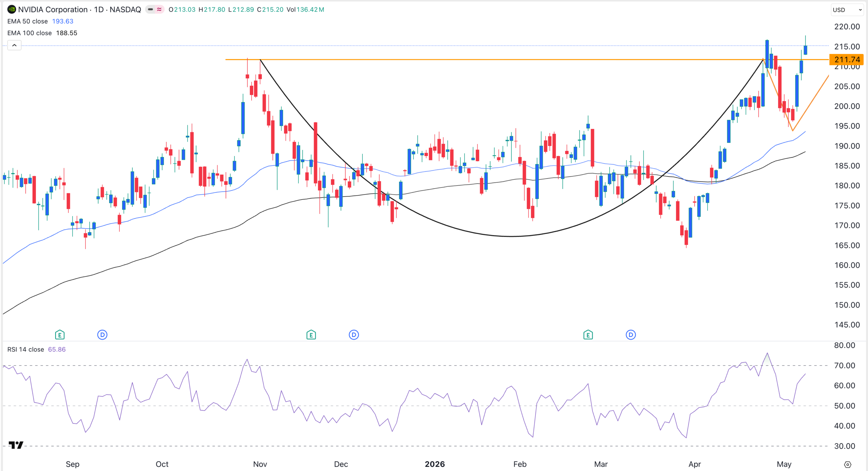Click the RSI value 65.86
868x471 pixels.
point(57,349)
